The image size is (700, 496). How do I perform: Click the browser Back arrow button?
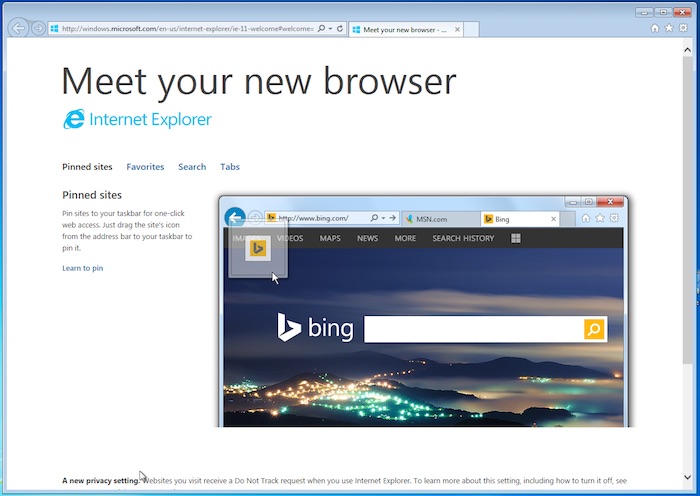click(18, 28)
